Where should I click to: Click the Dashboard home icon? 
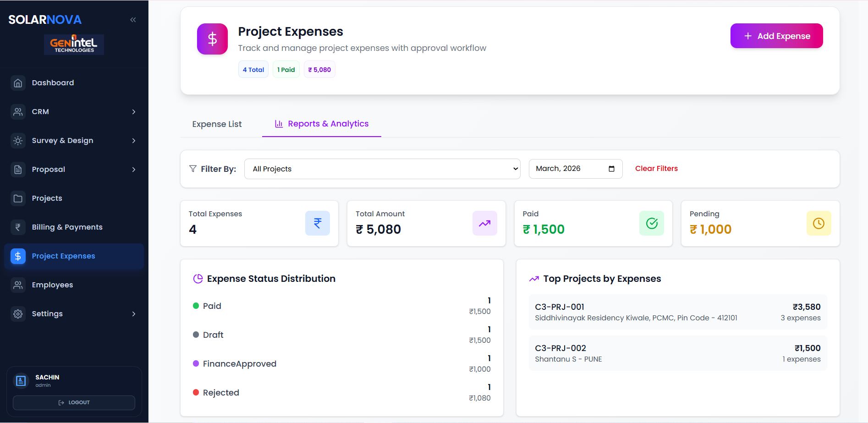click(x=18, y=83)
